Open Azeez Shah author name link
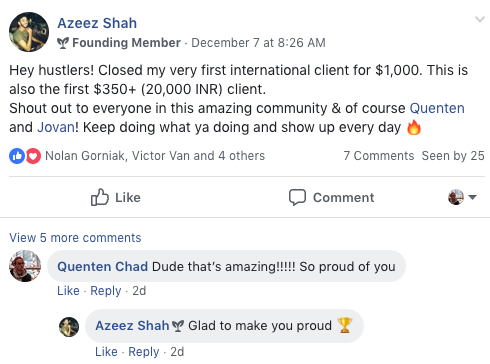This screenshot has height=364, width=490. [x=97, y=23]
